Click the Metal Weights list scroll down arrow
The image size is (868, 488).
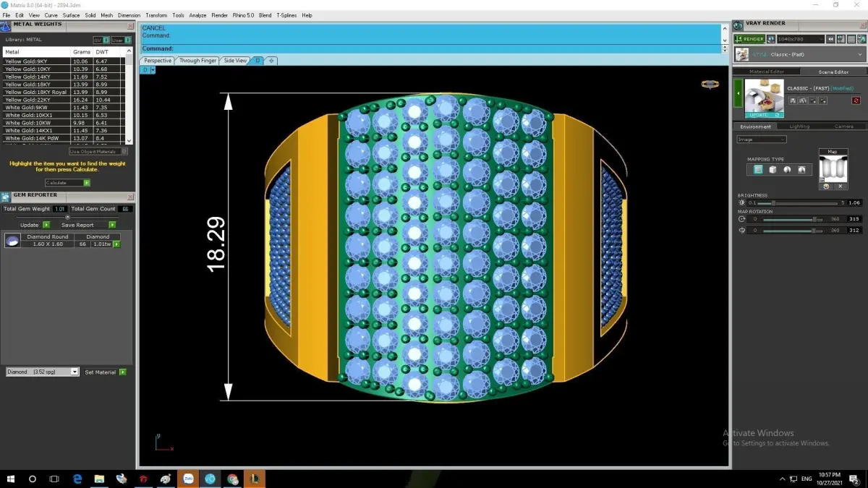(x=129, y=140)
